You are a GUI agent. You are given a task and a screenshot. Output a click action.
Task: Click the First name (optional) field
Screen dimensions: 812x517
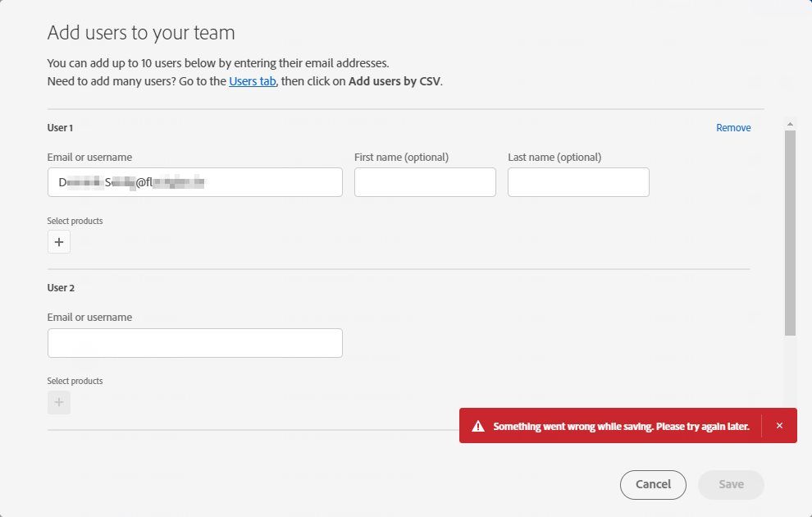[425, 182]
